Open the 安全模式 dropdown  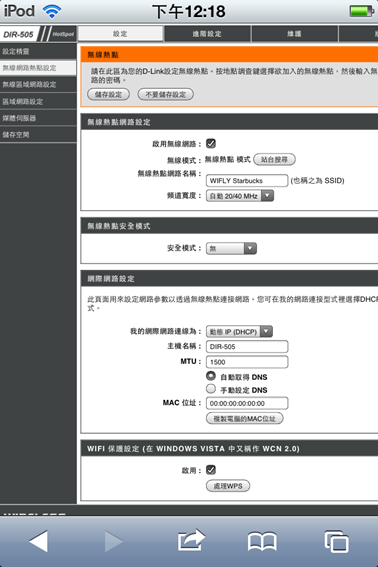[x=231, y=248]
